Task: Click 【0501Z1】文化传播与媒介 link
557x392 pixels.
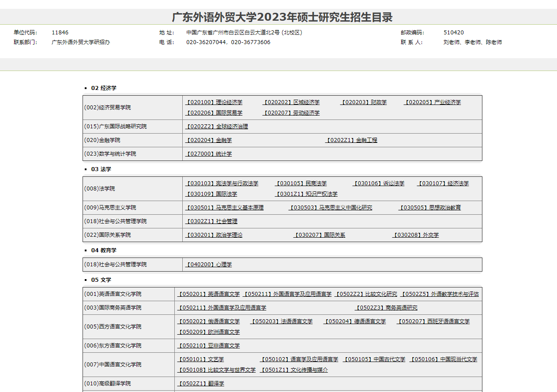Action: click(294, 370)
